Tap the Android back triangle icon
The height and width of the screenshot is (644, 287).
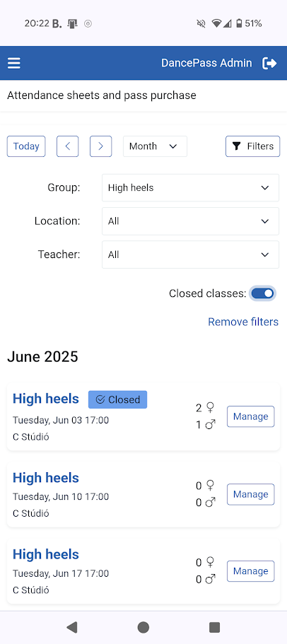[72, 627]
